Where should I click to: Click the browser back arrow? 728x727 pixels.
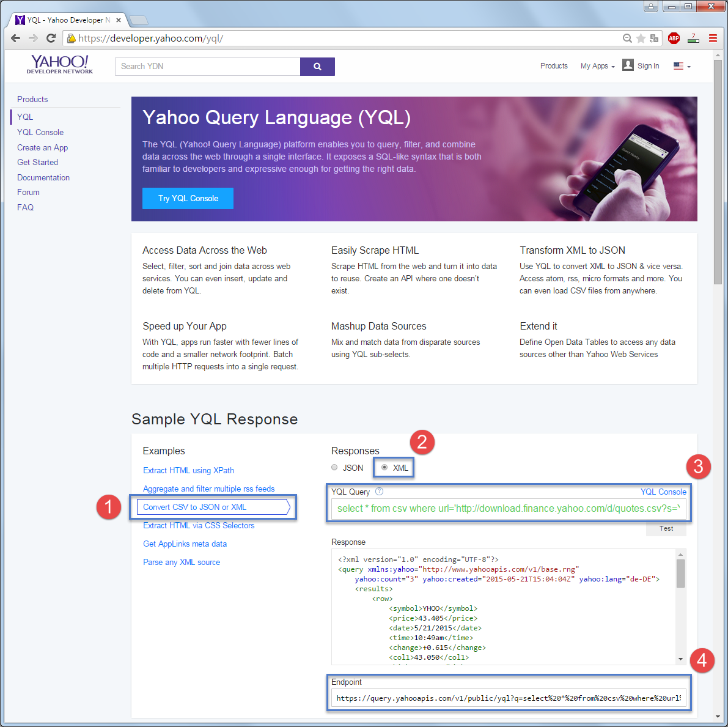15,38
